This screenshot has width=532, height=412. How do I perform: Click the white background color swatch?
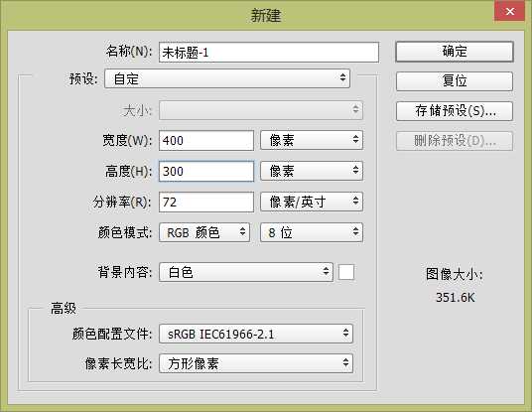(346, 272)
